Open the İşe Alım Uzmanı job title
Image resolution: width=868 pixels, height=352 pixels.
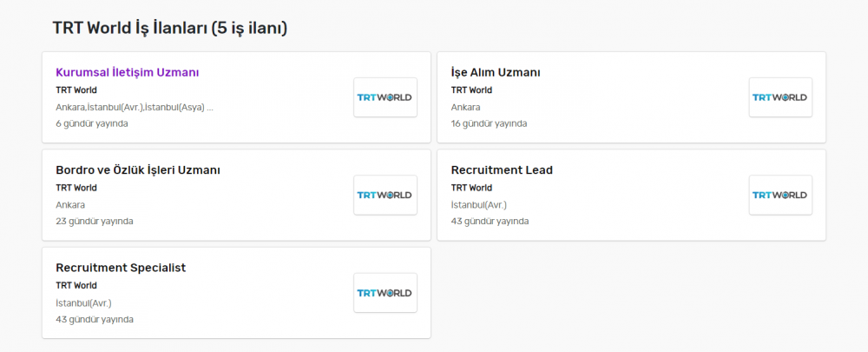(x=496, y=73)
